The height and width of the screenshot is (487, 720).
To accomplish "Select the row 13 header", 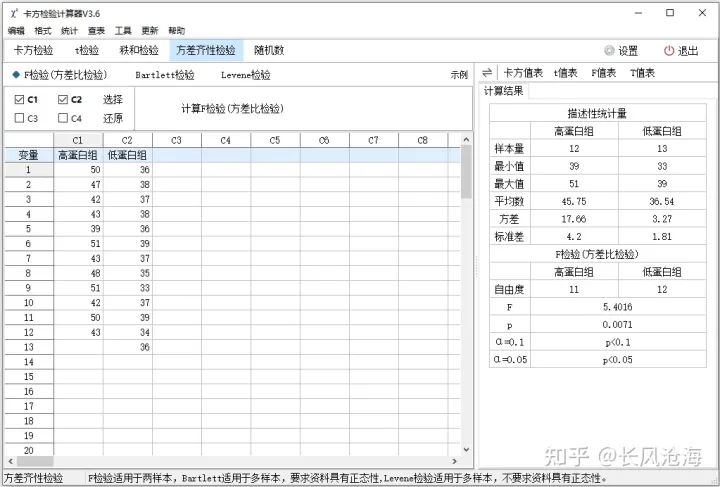I will click(29, 347).
